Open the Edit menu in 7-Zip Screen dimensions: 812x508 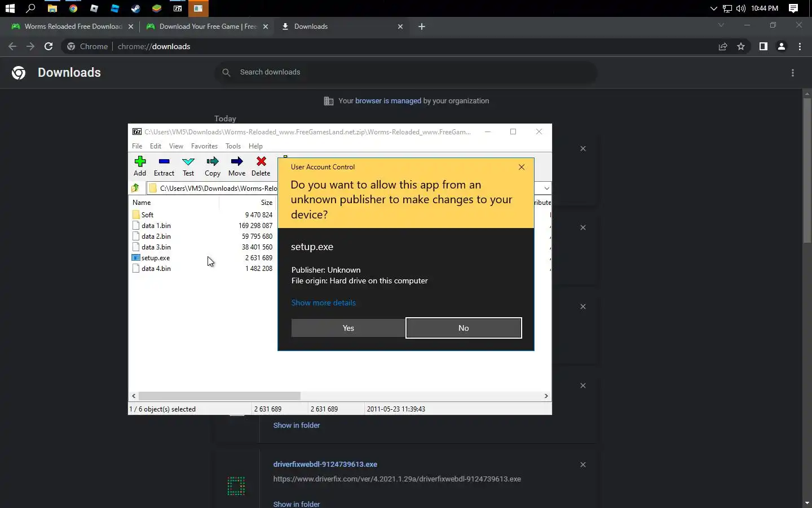tap(156, 146)
